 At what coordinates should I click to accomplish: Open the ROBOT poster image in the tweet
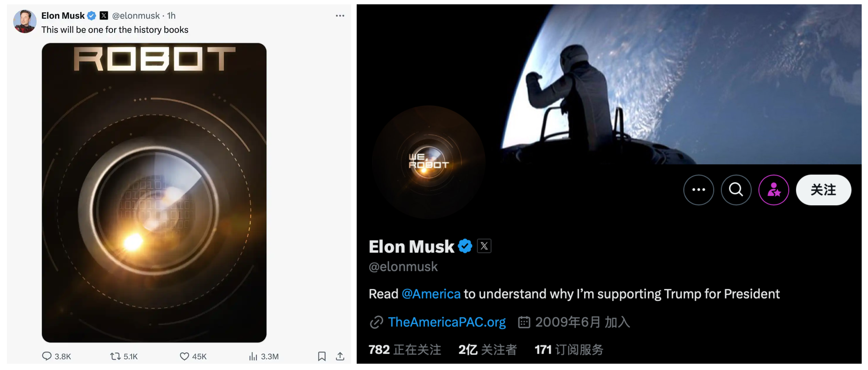(154, 193)
